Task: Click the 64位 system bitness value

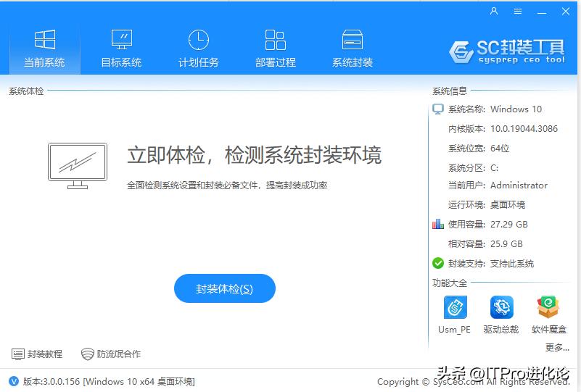Action: click(x=500, y=149)
